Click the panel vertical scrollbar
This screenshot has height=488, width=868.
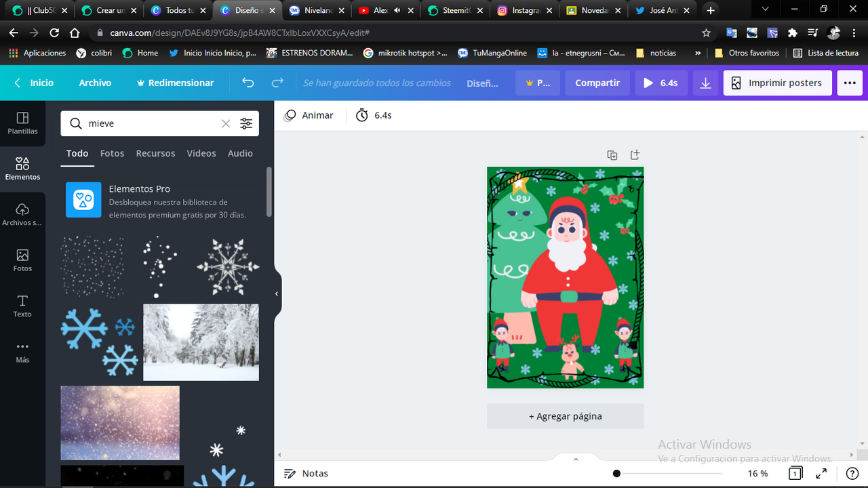pos(269,191)
